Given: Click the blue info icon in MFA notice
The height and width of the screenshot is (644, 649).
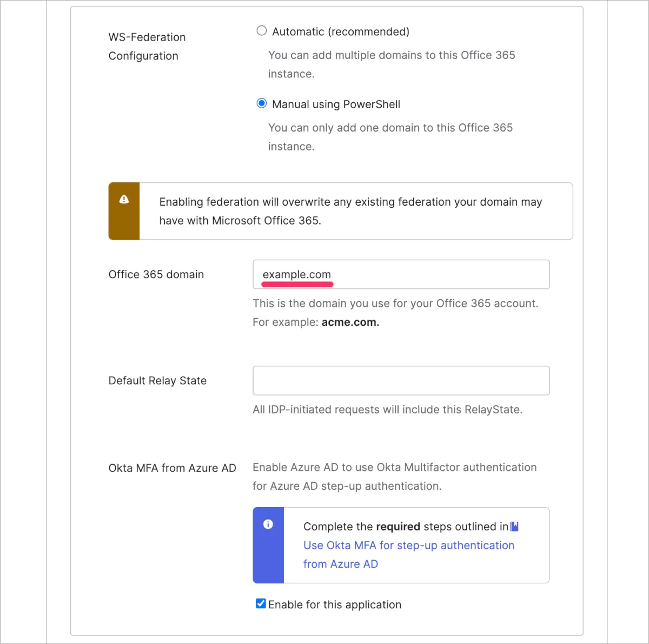Looking at the screenshot, I should tap(268, 524).
